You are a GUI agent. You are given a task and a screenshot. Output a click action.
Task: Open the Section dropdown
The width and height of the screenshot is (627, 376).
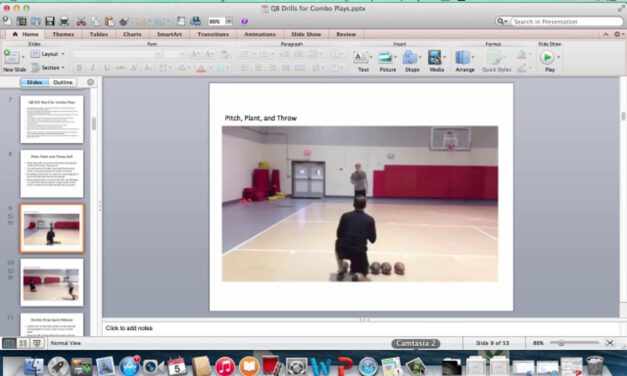point(48,68)
